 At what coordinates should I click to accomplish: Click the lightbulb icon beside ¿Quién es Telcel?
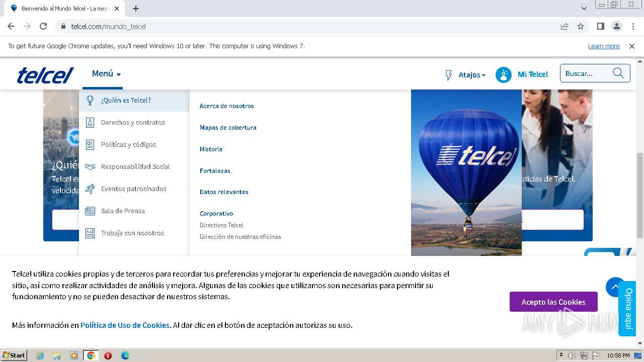click(90, 101)
